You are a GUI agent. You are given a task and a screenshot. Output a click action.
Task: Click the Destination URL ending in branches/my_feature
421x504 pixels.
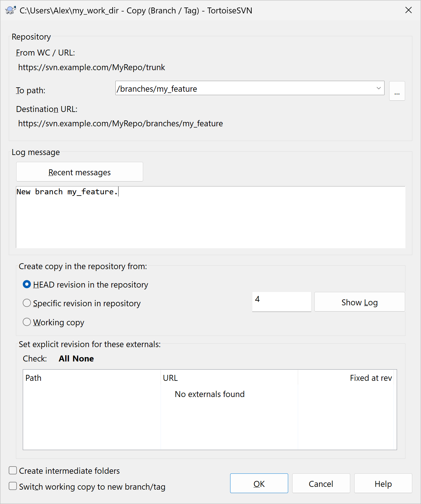[120, 124]
